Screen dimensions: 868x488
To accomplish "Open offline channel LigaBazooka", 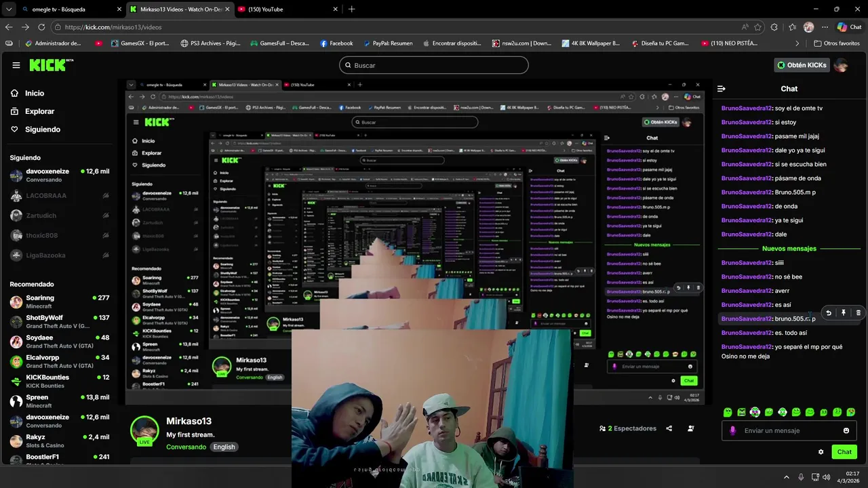I will 60,256.
